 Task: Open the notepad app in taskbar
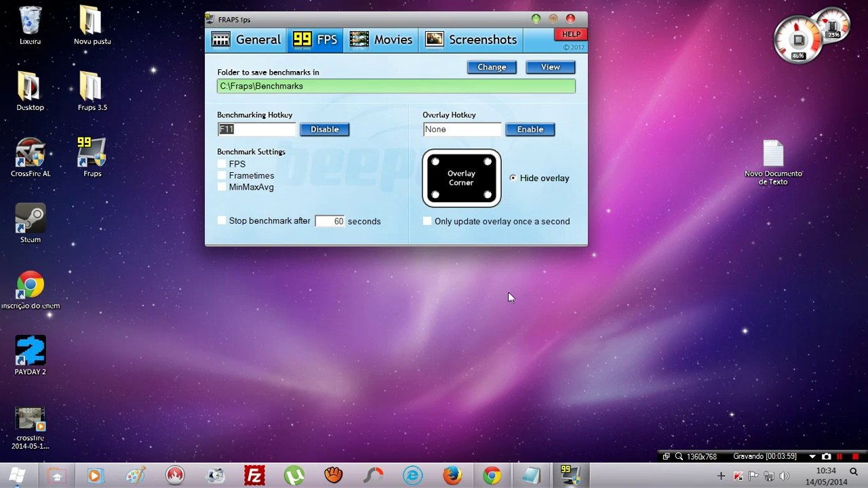(x=531, y=476)
